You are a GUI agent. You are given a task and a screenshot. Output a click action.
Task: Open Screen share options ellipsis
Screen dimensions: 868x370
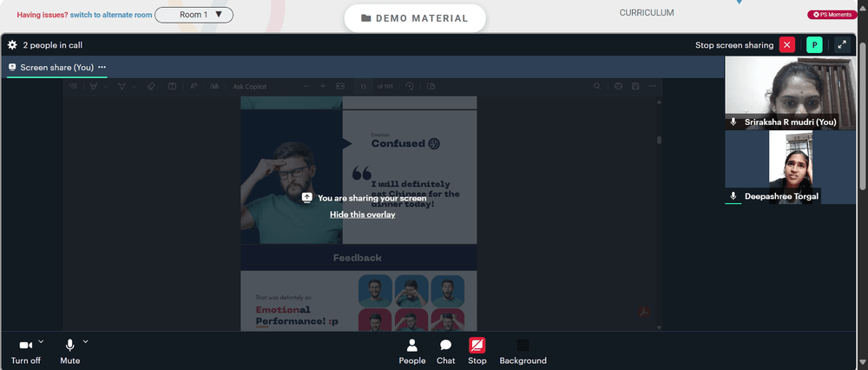(102, 67)
